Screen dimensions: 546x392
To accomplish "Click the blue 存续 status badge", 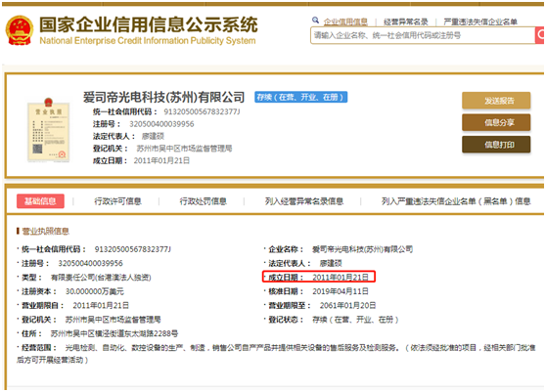I will (x=300, y=97).
